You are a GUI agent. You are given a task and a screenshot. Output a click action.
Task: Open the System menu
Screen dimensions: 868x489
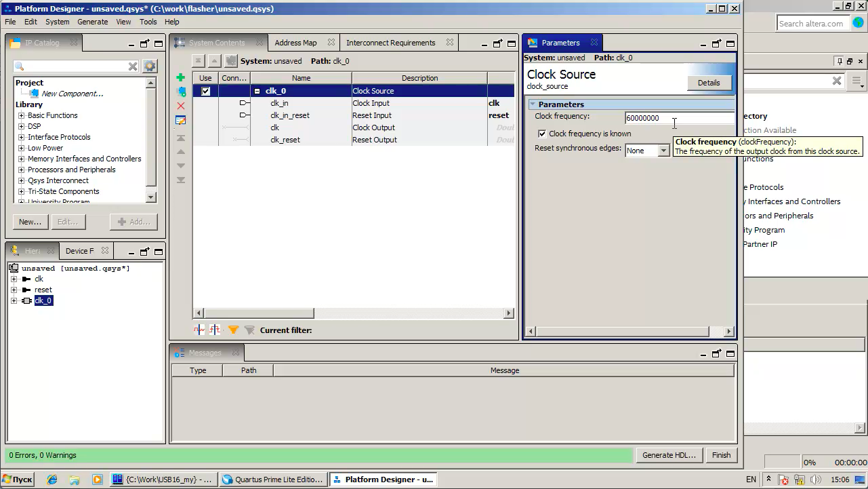point(58,22)
